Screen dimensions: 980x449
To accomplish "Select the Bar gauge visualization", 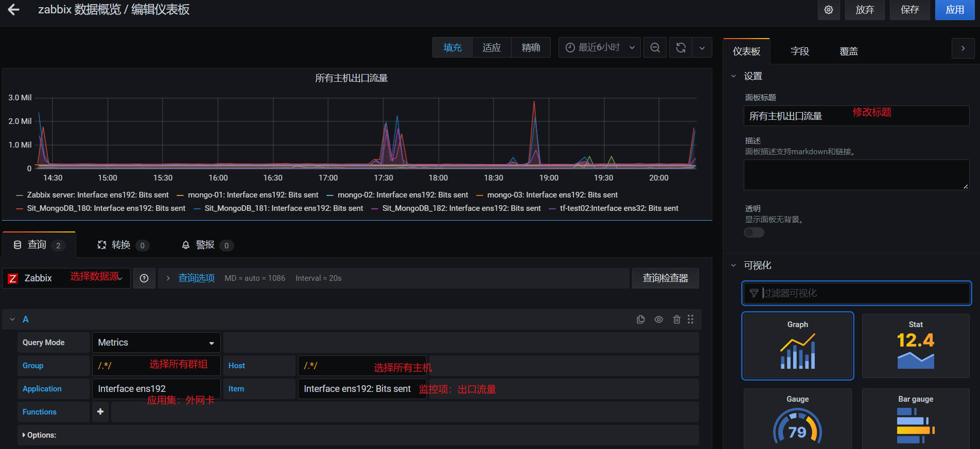I will pos(916,419).
